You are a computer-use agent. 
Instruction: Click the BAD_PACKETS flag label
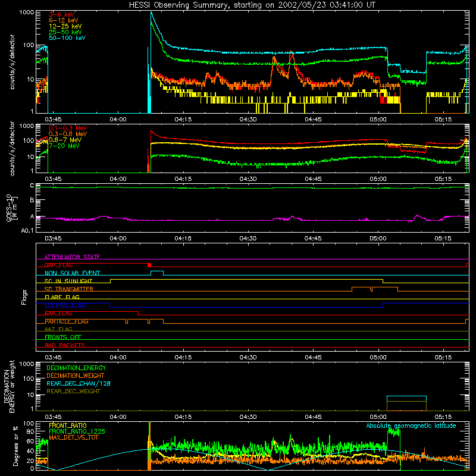(x=65, y=345)
